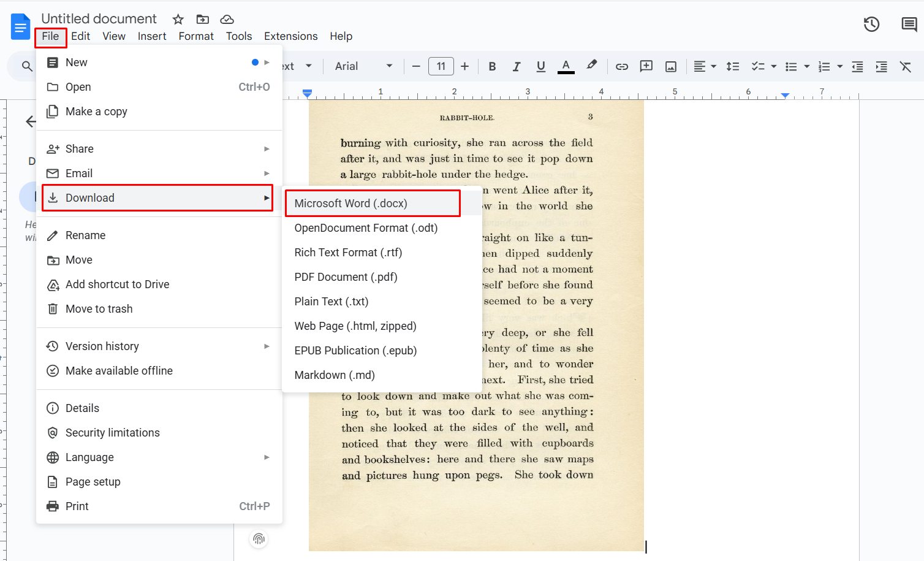This screenshot has height=561, width=924.
Task: Select Rename in File menu
Action: click(159, 235)
